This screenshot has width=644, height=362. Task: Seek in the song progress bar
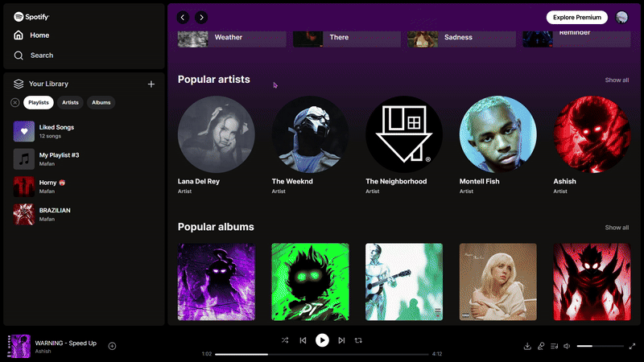[x=321, y=354]
